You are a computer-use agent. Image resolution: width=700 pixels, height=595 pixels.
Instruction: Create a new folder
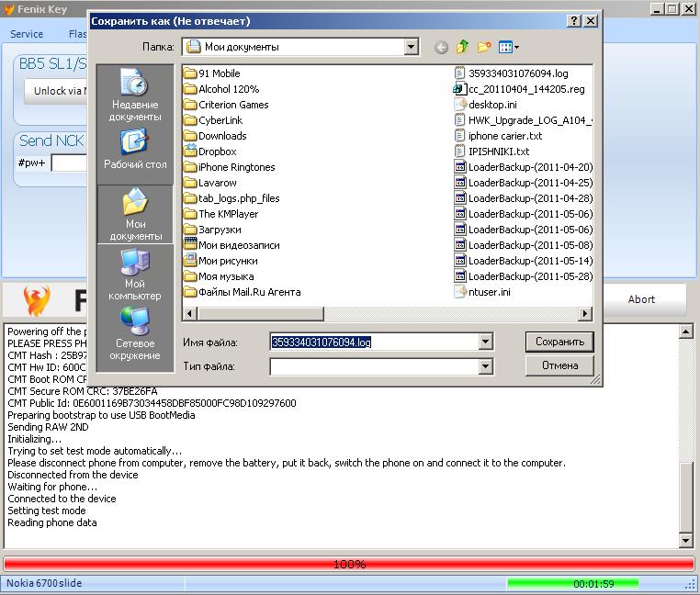(x=484, y=47)
